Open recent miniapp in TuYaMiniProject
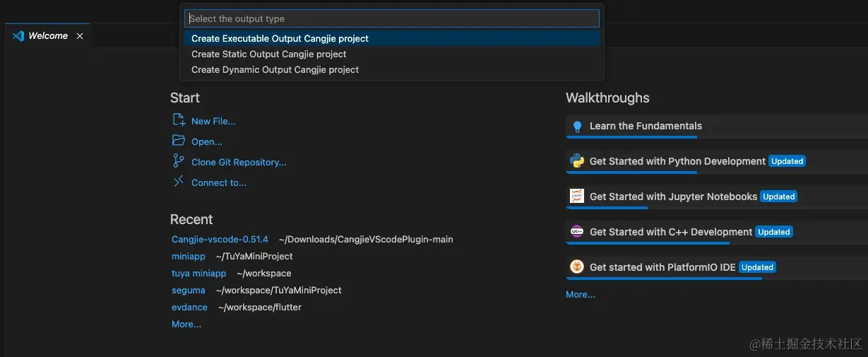 click(189, 257)
